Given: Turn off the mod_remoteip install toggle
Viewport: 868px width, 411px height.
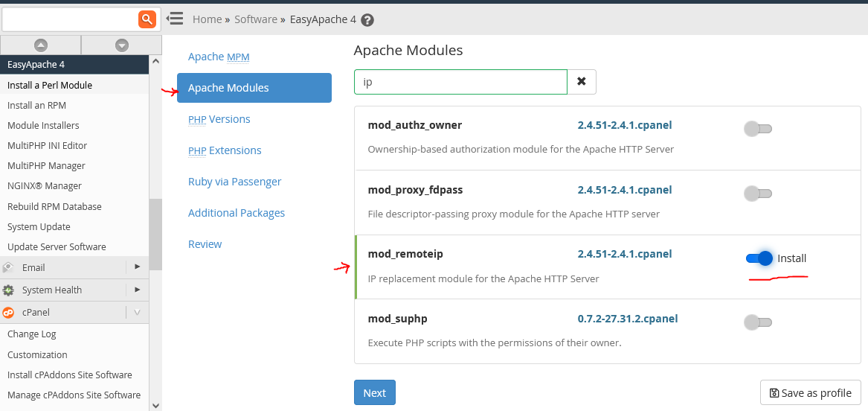Looking at the screenshot, I should pyautogui.click(x=759, y=258).
